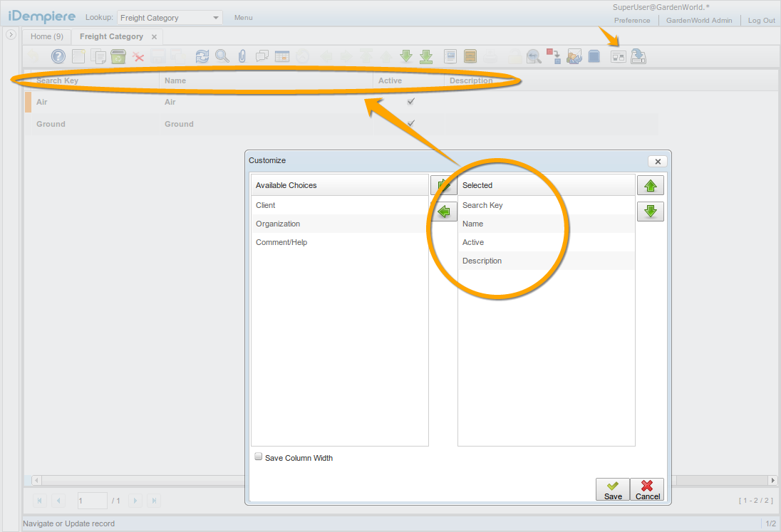Click the Help question mark toolbar icon

pyautogui.click(x=58, y=56)
